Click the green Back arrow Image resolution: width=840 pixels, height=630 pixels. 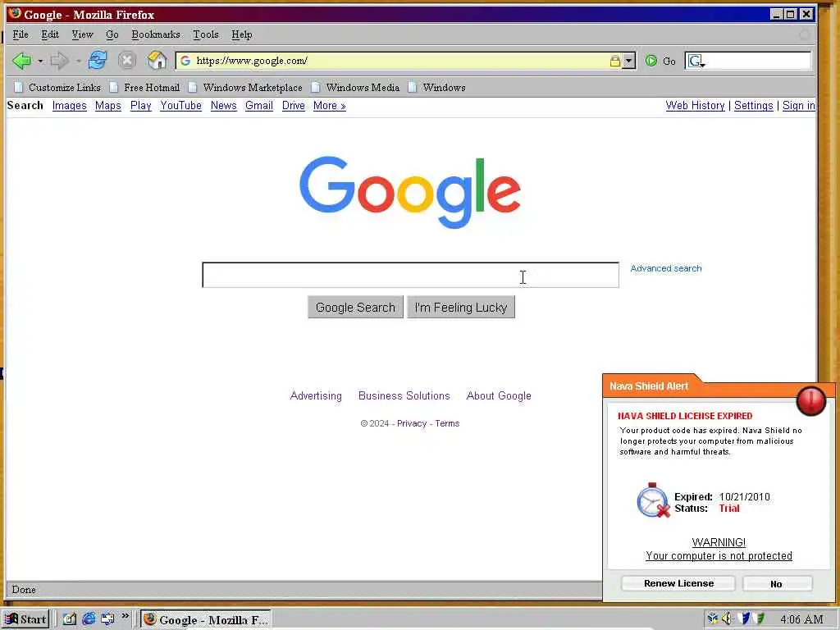tap(21, 61)
